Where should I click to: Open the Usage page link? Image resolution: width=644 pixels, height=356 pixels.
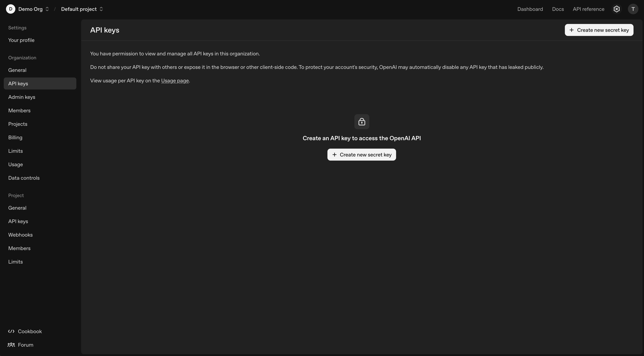tap(175, 80)
